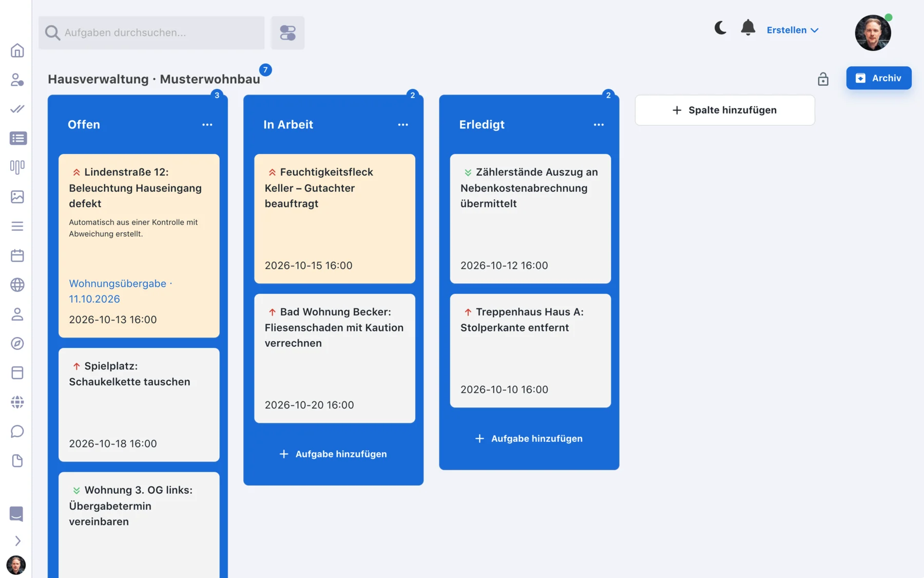Screen dimensions: 924x578
Task: Focus the Aufgaben durchsuchen search field
Action: [x=151, y=33]
